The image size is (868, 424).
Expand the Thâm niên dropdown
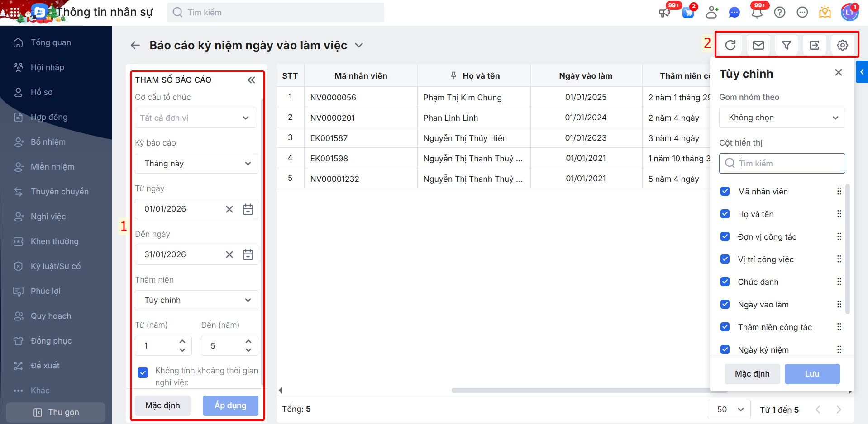point(196,300)
